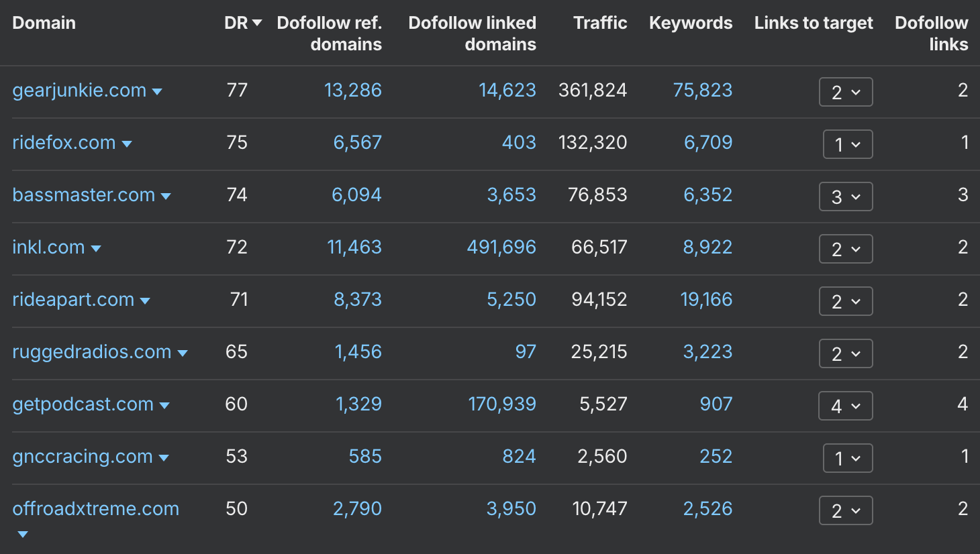Viewport: 980px width, 554px height.
Task: Open Links to target dropdown for ridefox.com
Action: click(x=848, y=144)
